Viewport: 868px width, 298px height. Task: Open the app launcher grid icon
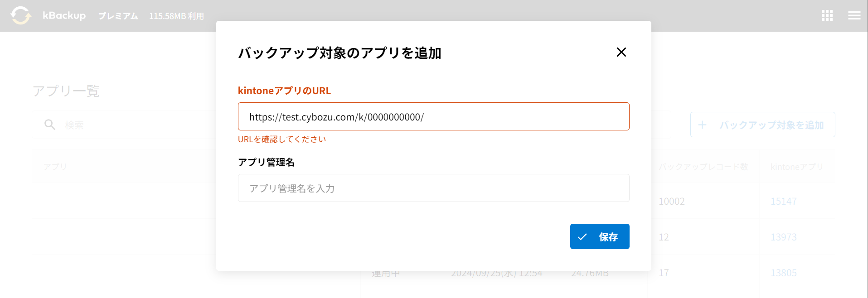(x=827, y=15)
